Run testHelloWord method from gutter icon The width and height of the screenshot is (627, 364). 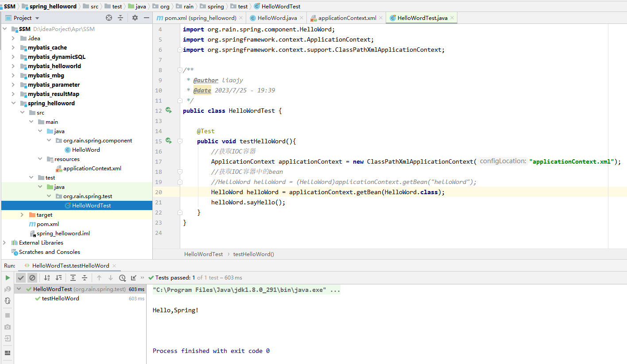168,141
